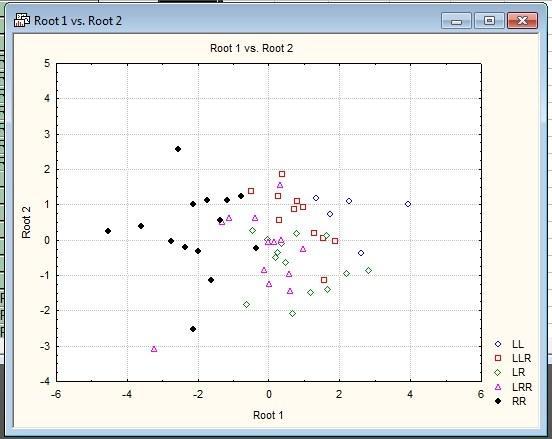The height and width of the screenshot is (439, 552).
Task: Select the rightmost LL point near x=4
Action: pos(408,204)
